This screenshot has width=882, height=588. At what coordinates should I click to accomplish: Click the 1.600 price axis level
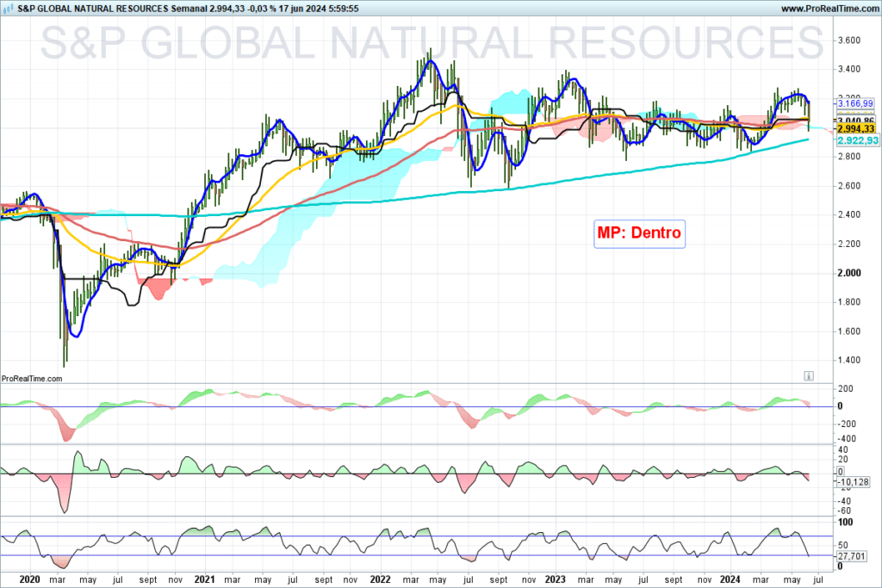point(848,331)
